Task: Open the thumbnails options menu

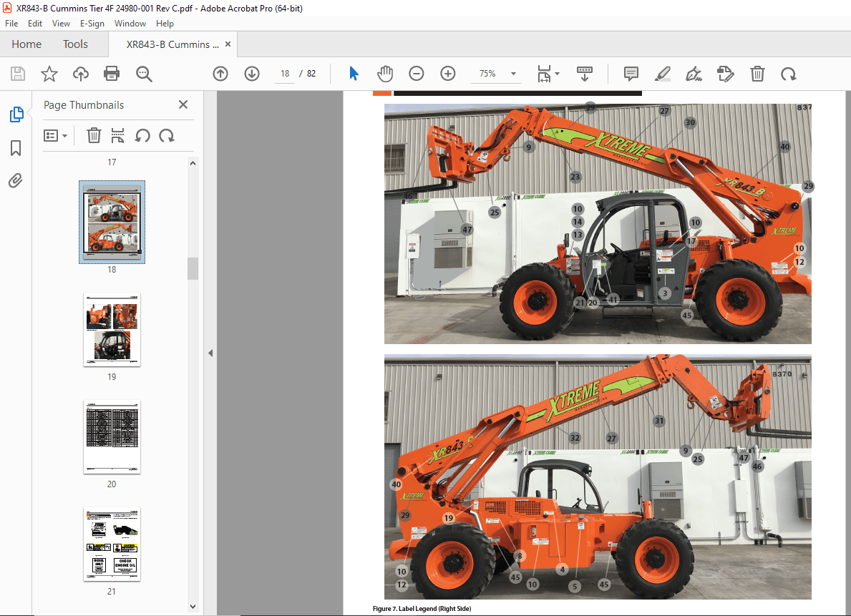Action: coord(56,135)
